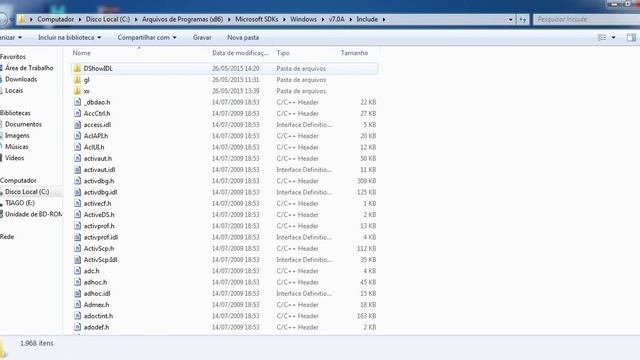Select Rede in navigation pane

7,237
